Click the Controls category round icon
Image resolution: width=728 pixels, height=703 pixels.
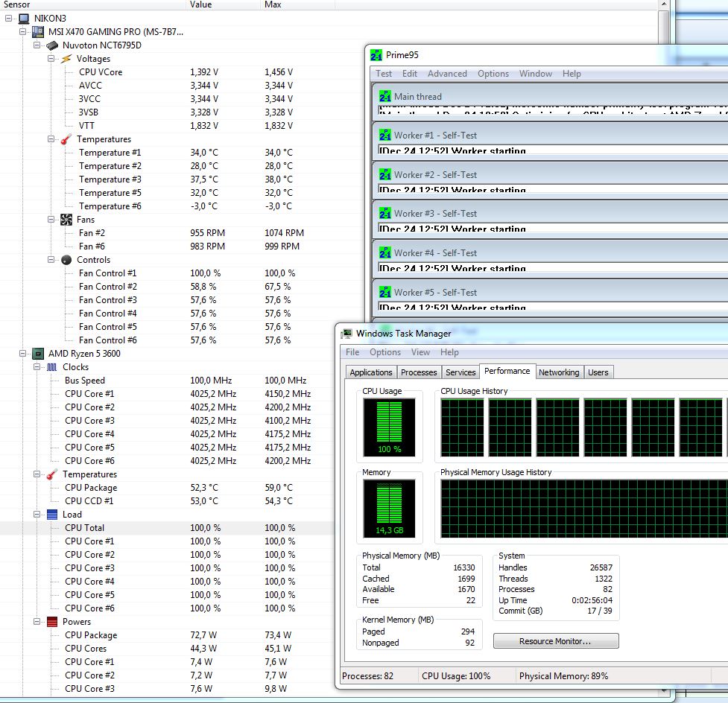pyautogui.click(x=66, y=260)
